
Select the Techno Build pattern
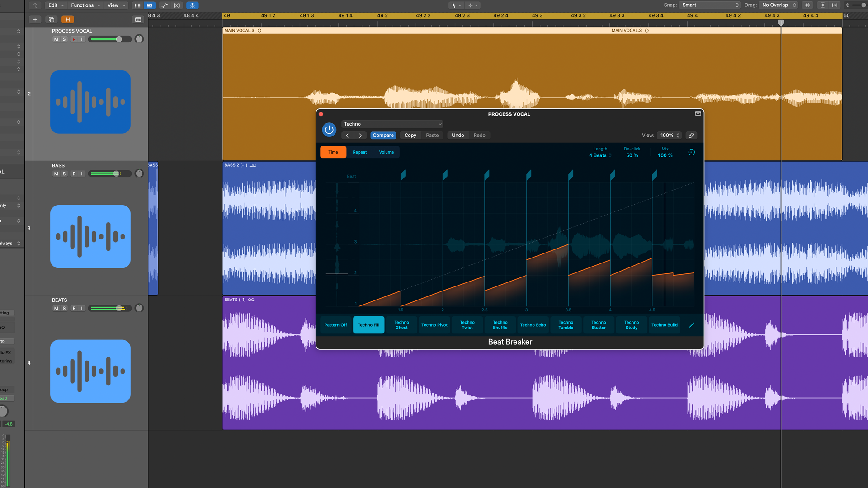tap(665, 325)
